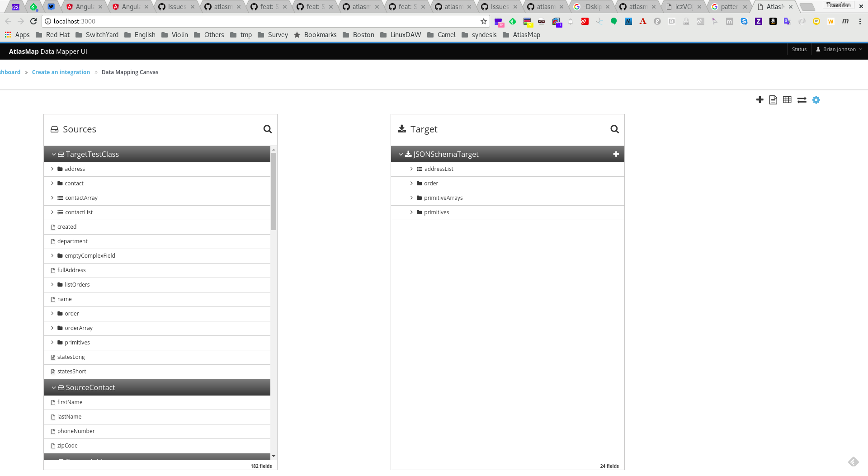Expand the target order folder

411,184
